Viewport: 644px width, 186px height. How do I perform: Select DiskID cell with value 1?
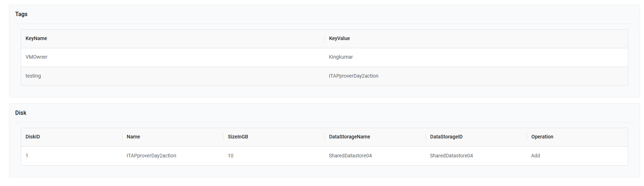coord(27,156)
